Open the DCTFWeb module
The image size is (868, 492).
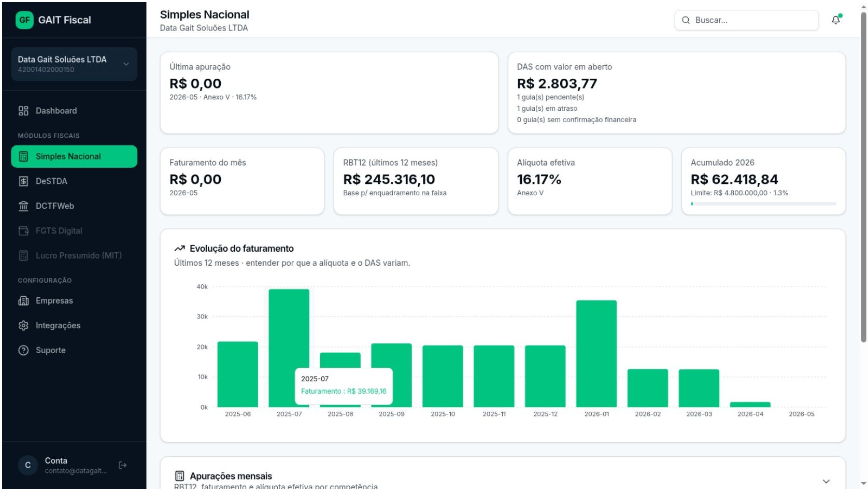click(x=74, y=206)
